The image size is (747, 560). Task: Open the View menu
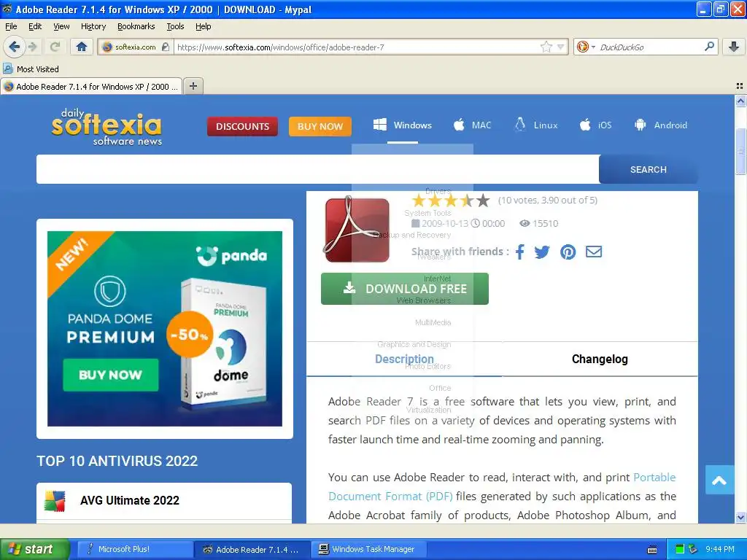(x=61, y=26)
